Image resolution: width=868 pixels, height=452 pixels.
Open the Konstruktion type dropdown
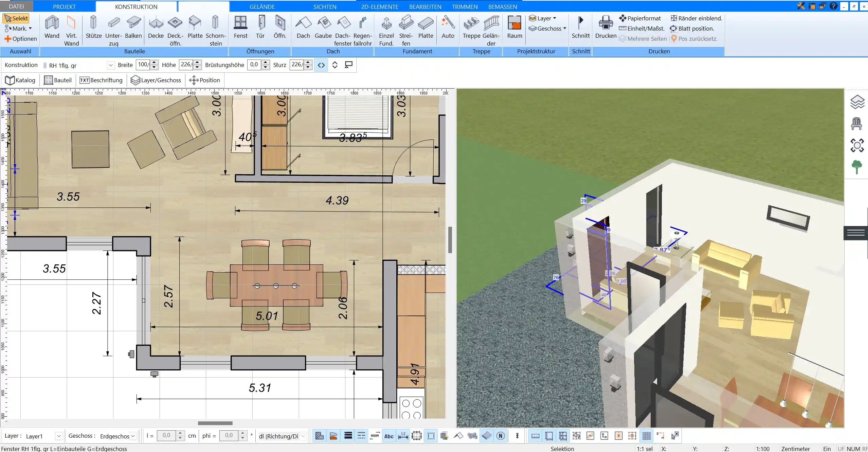tap(111, 65)
